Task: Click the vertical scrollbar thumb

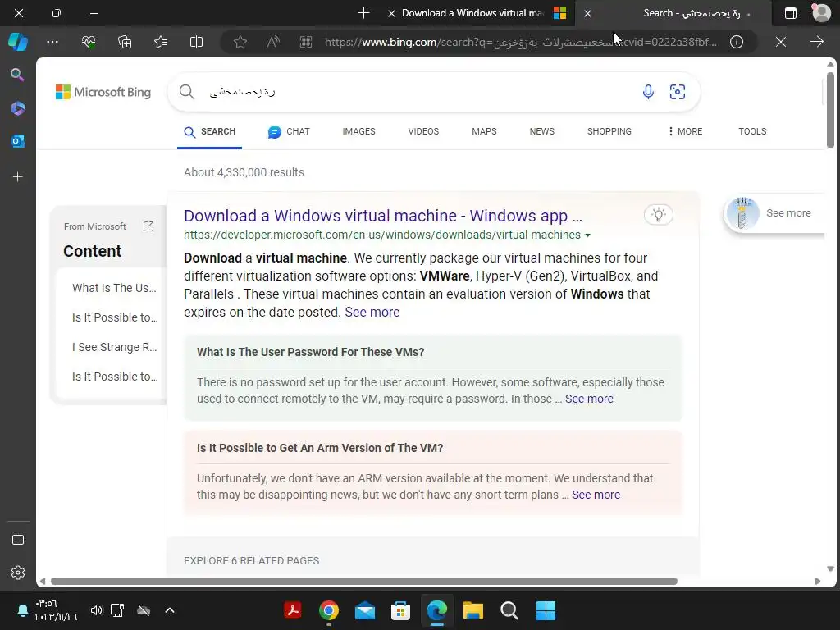Action: [x=830, y=110]
